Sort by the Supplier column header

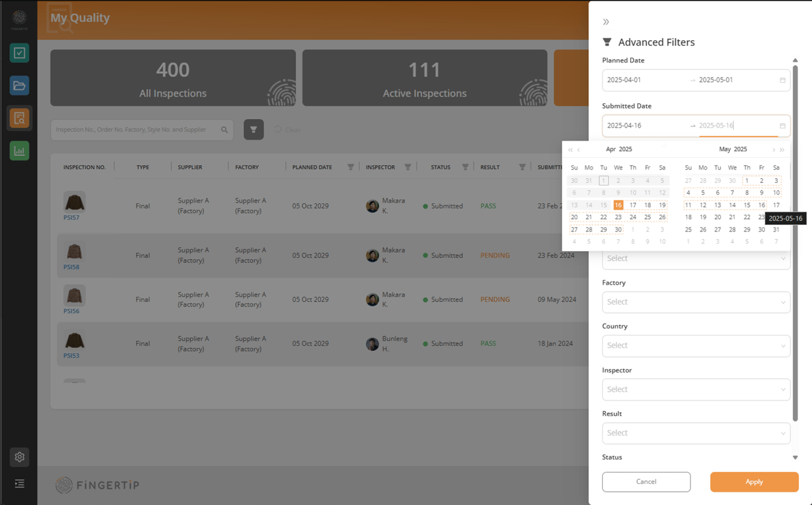tap(190, 167)
